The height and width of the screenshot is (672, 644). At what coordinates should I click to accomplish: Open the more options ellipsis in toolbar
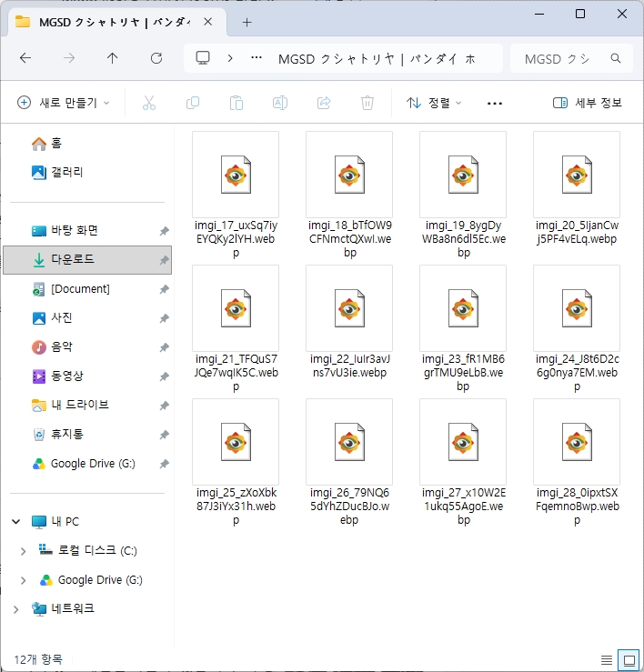tap(495, 104)
